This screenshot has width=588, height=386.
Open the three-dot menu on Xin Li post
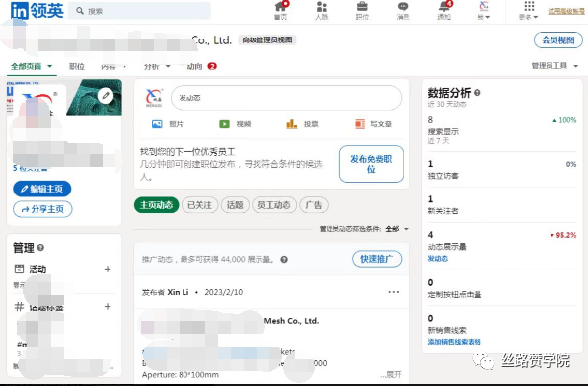click(x=394, y=292)
